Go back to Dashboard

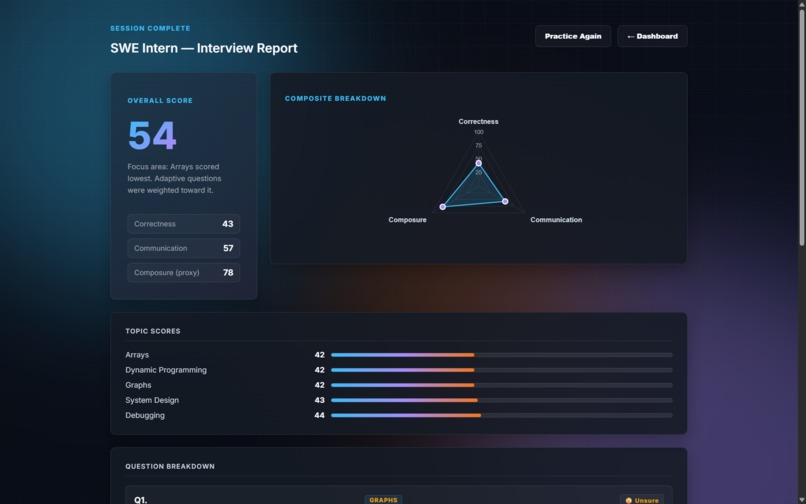(652, 37)
